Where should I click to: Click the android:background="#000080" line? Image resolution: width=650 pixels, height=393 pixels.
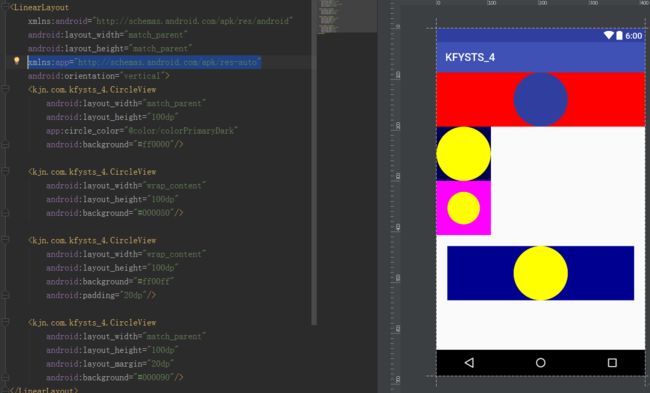click(114, 213)
